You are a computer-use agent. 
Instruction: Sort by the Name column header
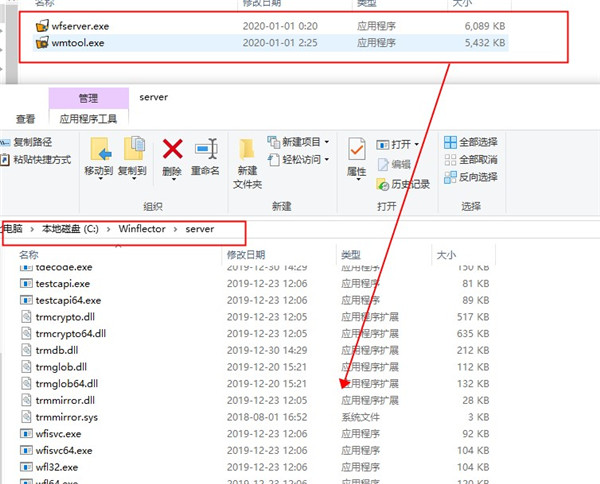click(29, 254)
